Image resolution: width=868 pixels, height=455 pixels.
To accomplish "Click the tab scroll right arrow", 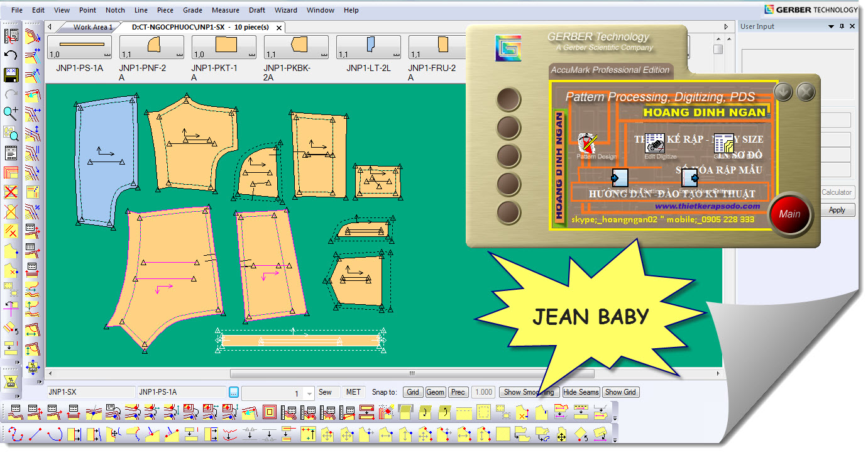I will (727, 27).
